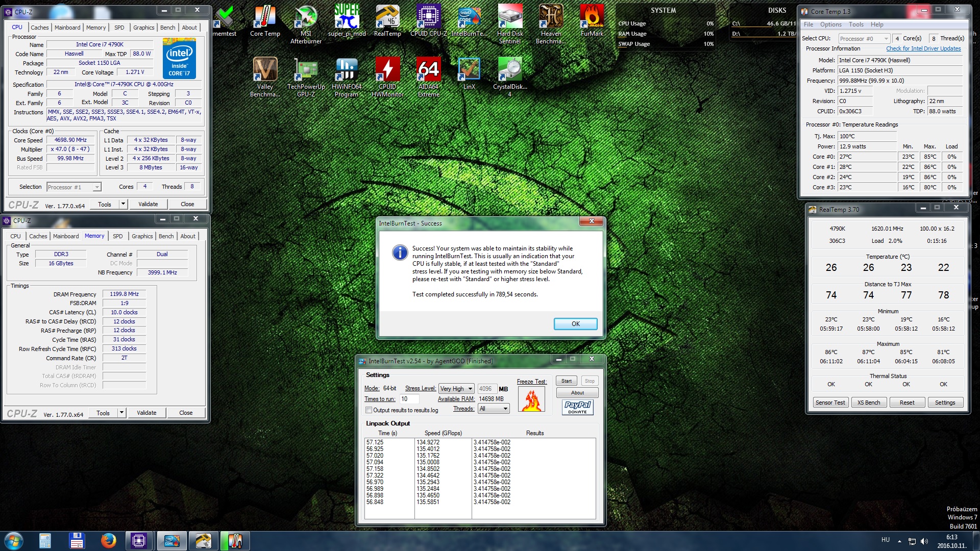Image resolution: width=980 pixels, height=551 pixels.
Task: Open Tools menu in Core Temp
Action: pos(856,24)
